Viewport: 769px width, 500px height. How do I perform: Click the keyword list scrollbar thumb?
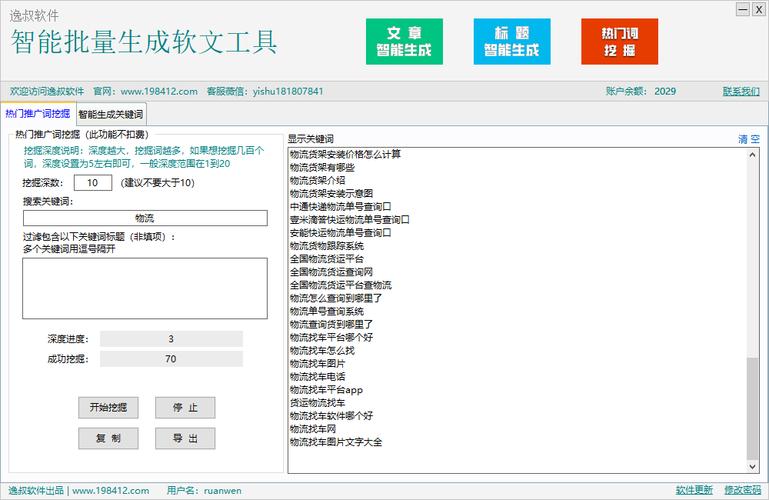pyautogui.click(x=752, y=409)
